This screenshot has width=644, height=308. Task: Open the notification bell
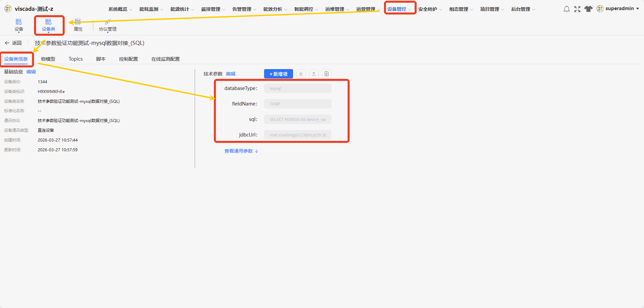[x=567, y=9]
